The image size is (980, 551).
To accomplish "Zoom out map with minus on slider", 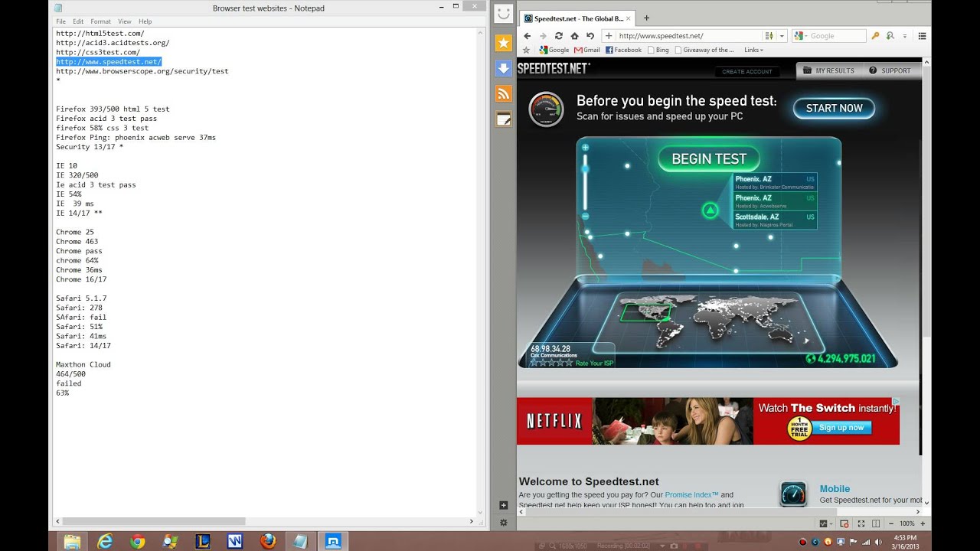I will (x=585, y=217).
